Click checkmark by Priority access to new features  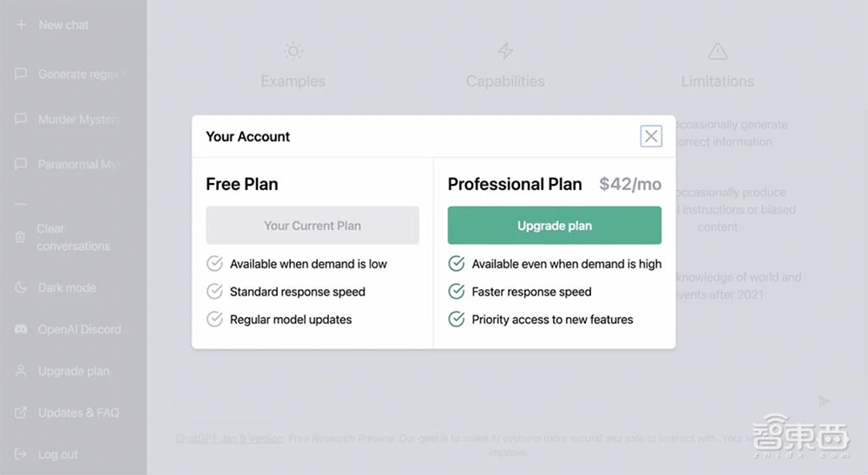(x=457, y=320)
